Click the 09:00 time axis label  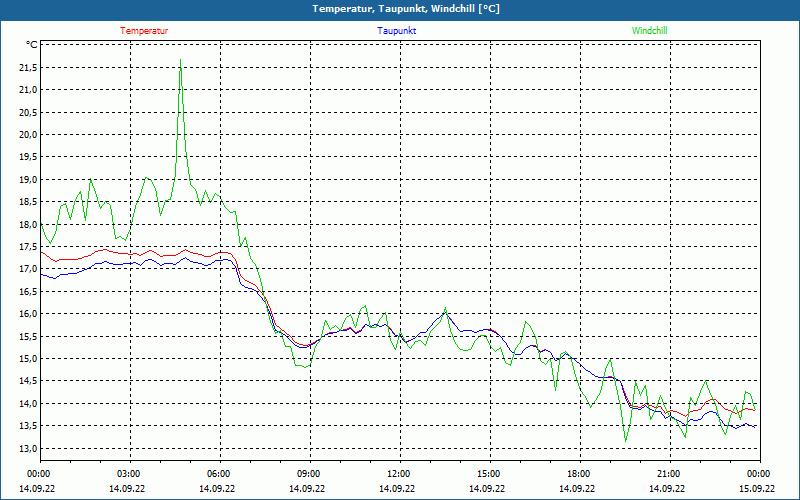308,474
